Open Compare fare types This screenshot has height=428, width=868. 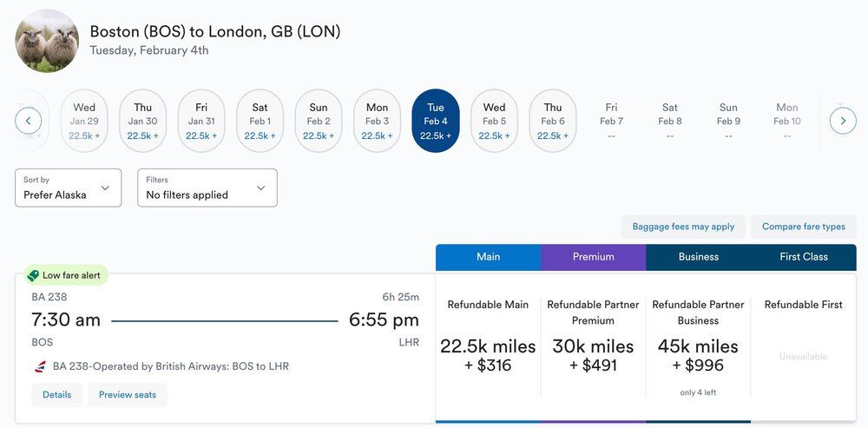tap(803, 227)
